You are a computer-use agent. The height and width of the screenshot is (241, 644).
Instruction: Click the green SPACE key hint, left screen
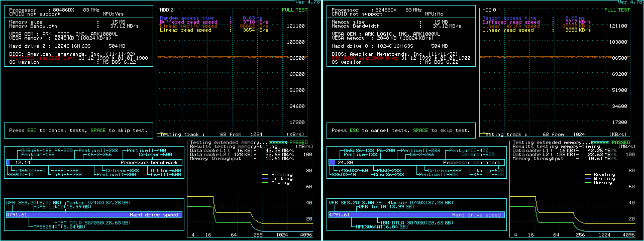[98, 131]
